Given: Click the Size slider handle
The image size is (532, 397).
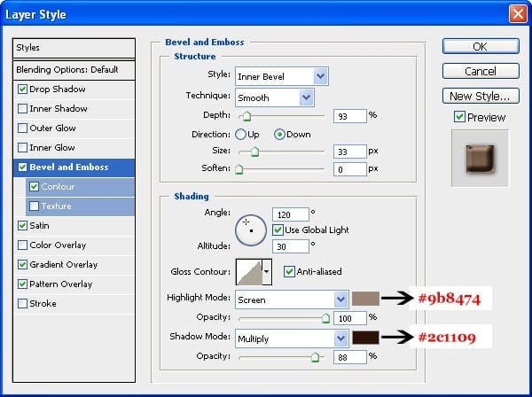Looking at the screenshot, I should pos(254,152).
